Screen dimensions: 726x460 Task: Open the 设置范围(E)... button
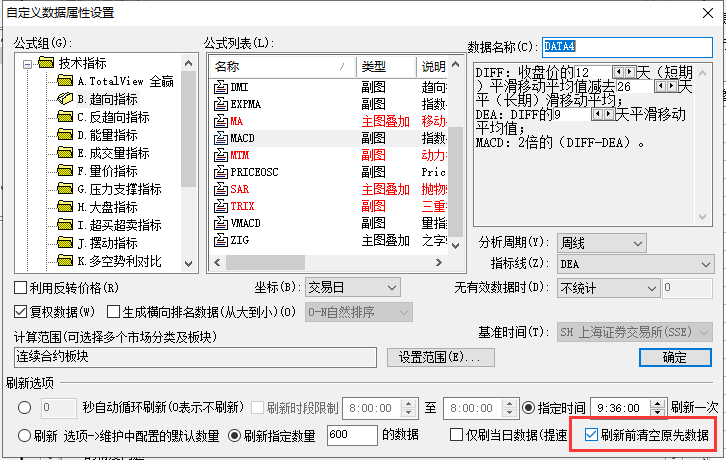pyautogui.click(x=440, y=357)
